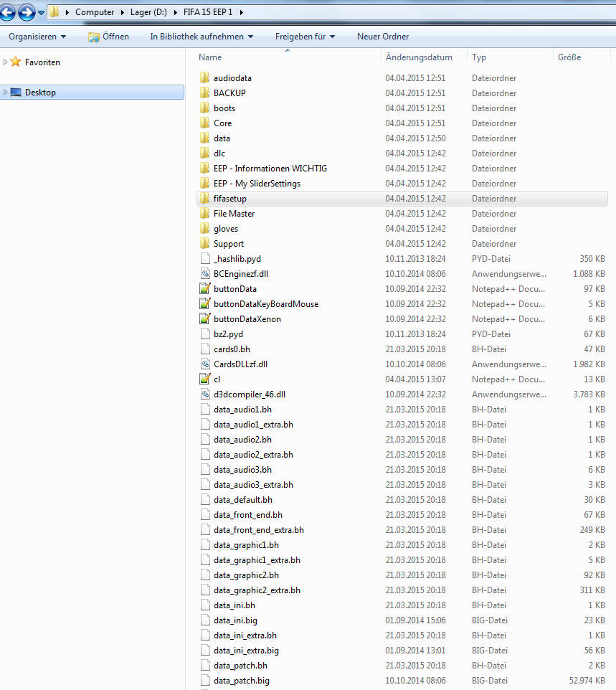Select CardsDLLzf.dll file icon
The width and height of the screenshot is (616, 690).
point(205,364)
